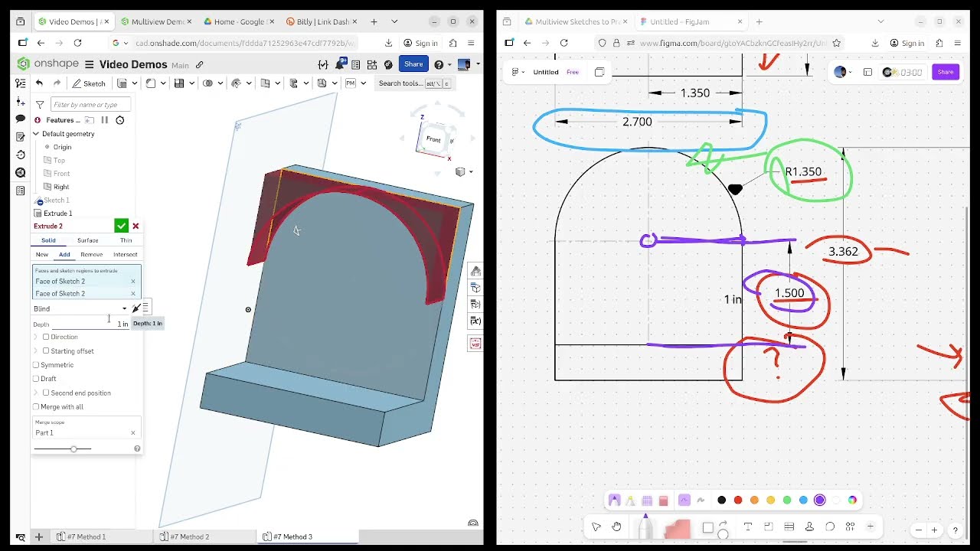Open the Blind end type dropdown
Viewport: 980px width, 551px height.
(80, 308)
